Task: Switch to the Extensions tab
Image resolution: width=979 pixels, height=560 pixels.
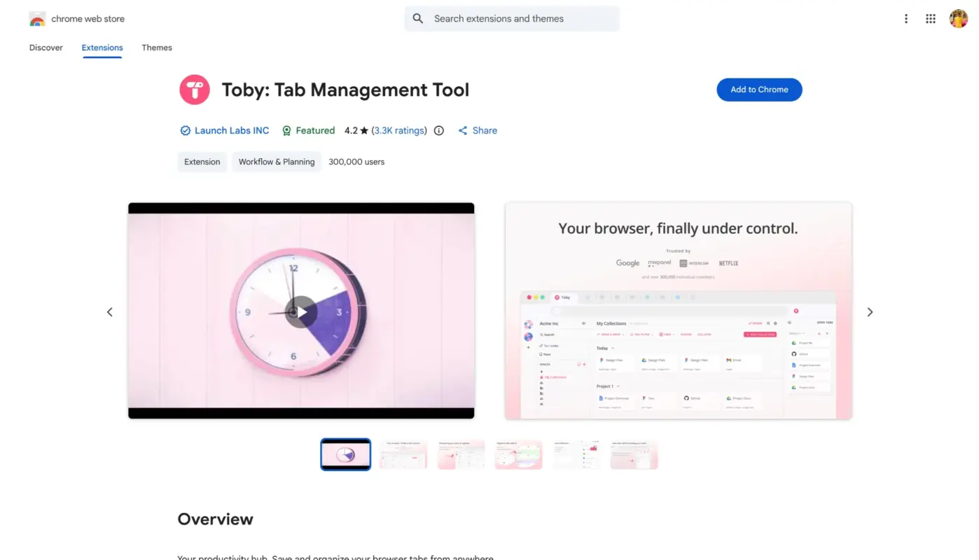Action: click(x=102, y=48)
